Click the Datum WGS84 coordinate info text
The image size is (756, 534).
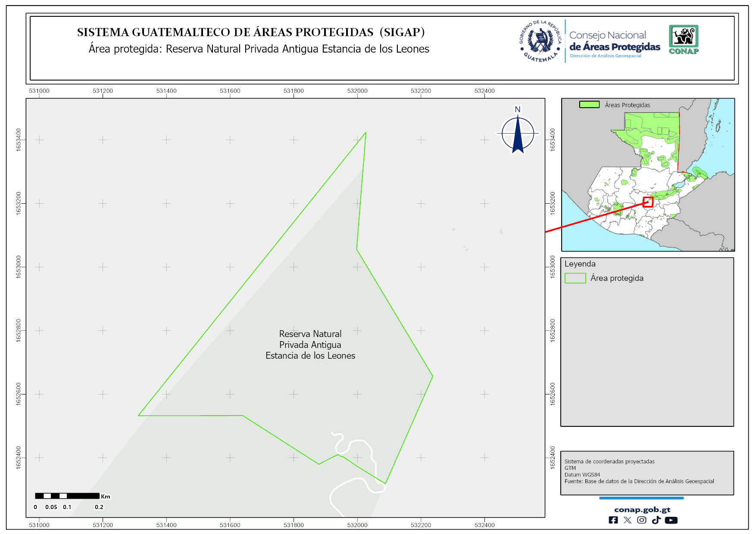tap(582, 475)
